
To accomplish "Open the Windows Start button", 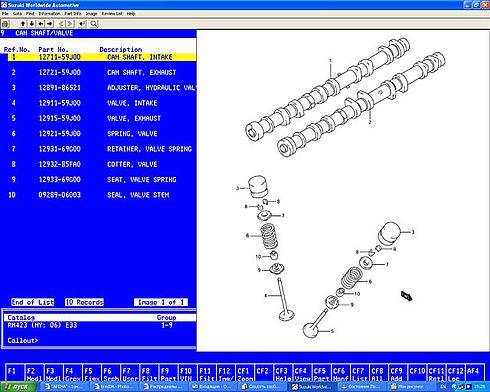I will [x=18, y=387].
